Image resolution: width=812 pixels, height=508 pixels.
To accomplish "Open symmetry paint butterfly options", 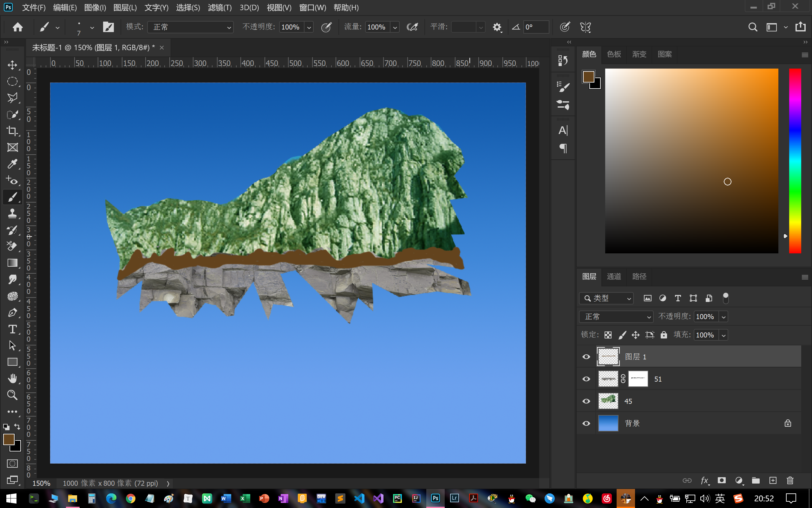I will click(586, 27).
